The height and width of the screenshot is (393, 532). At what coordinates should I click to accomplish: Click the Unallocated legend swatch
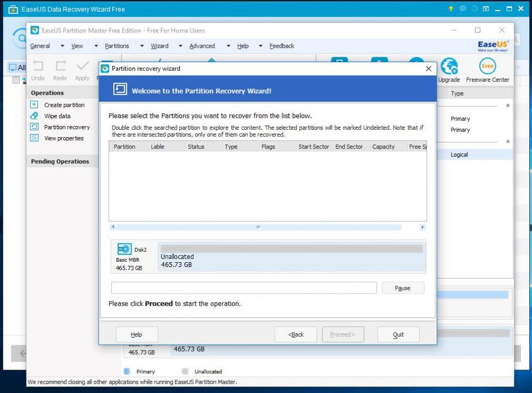tap(185, 371)
